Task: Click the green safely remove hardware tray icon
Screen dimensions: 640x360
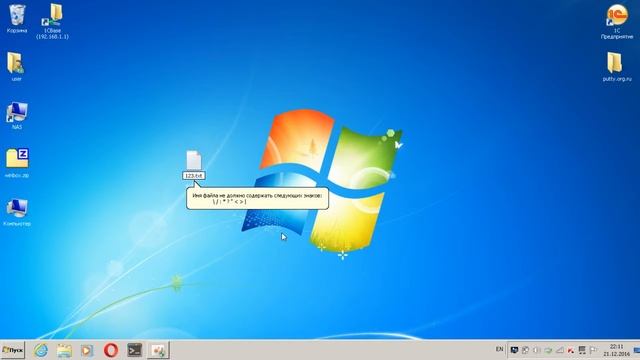Action: [548, 350]
